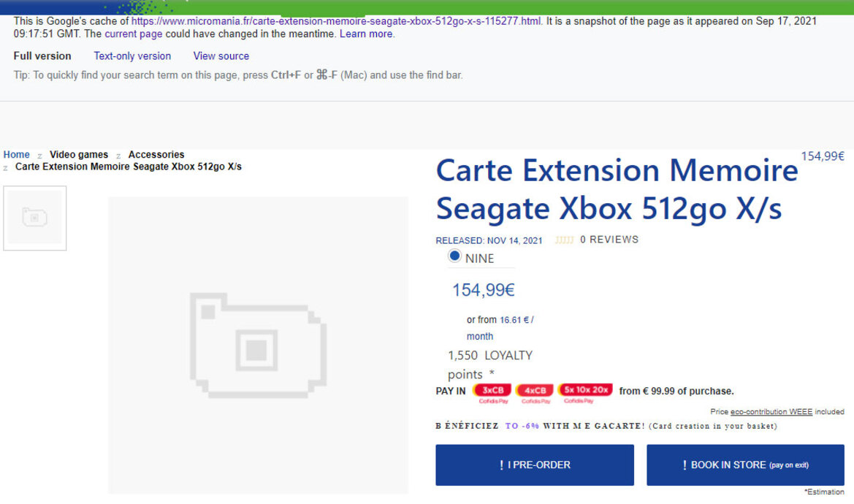Switch to Text-only version

click(x=132, y=56)
